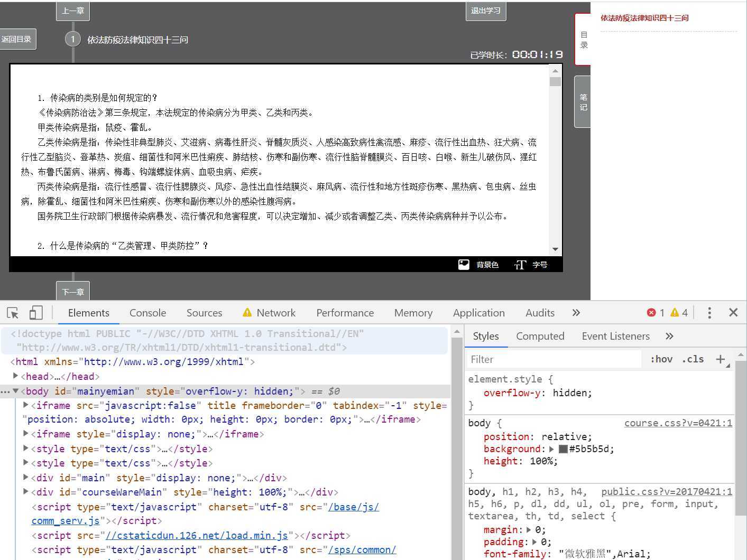Expand the iframe display none node
The height and width of the screenshot is (560, 747).
25,434
